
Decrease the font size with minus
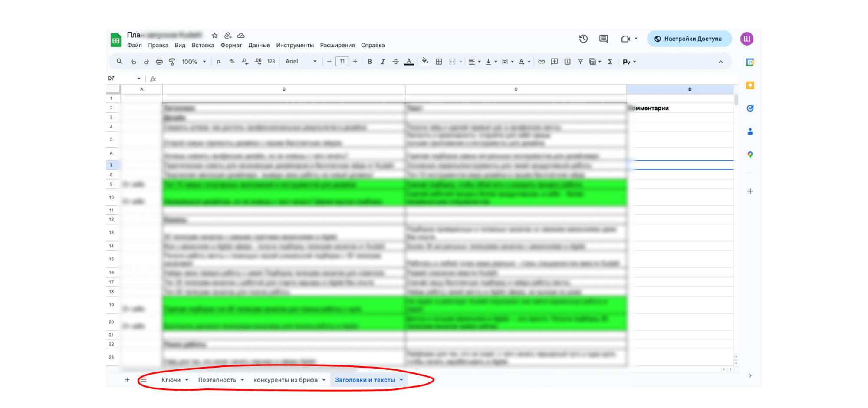pyautogui.click(x=329, y=62)
